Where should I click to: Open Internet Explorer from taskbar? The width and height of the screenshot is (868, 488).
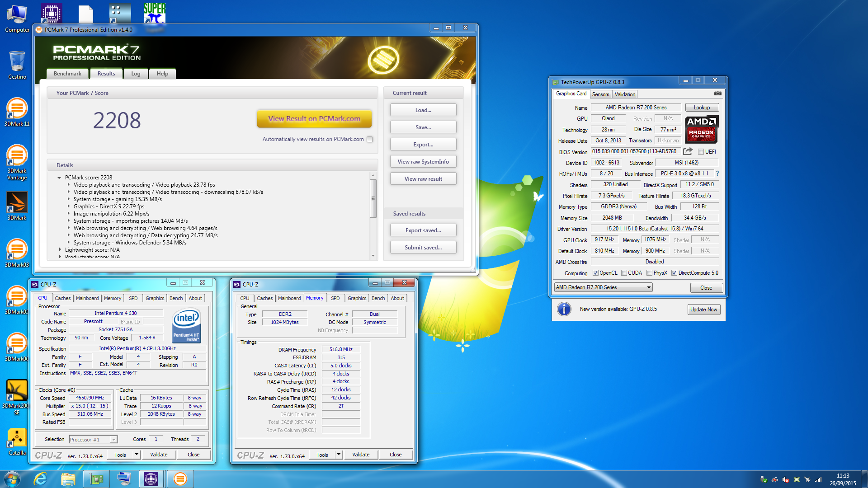tap(41, 479)
